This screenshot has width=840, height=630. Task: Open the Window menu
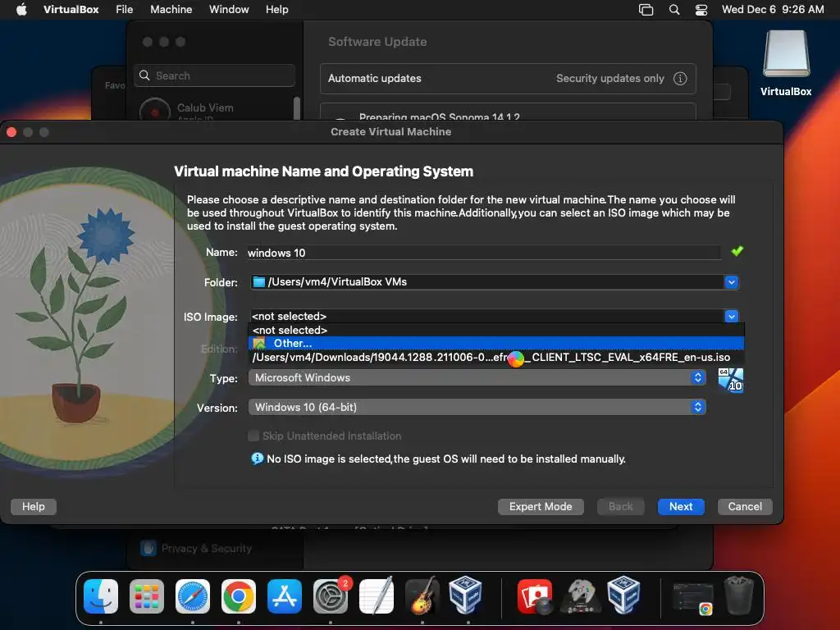tap(229, 9)
